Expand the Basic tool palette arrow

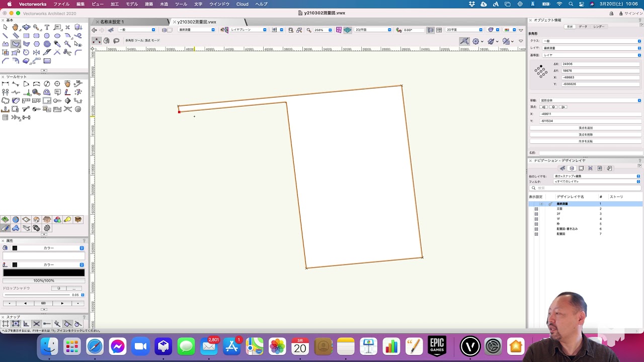click(x=44, y=70)
